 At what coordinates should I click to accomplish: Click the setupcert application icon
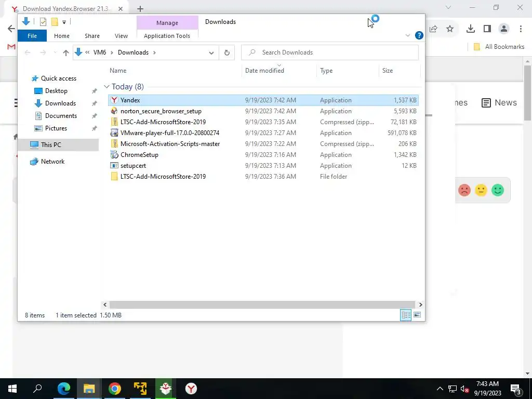pos(114,166)
